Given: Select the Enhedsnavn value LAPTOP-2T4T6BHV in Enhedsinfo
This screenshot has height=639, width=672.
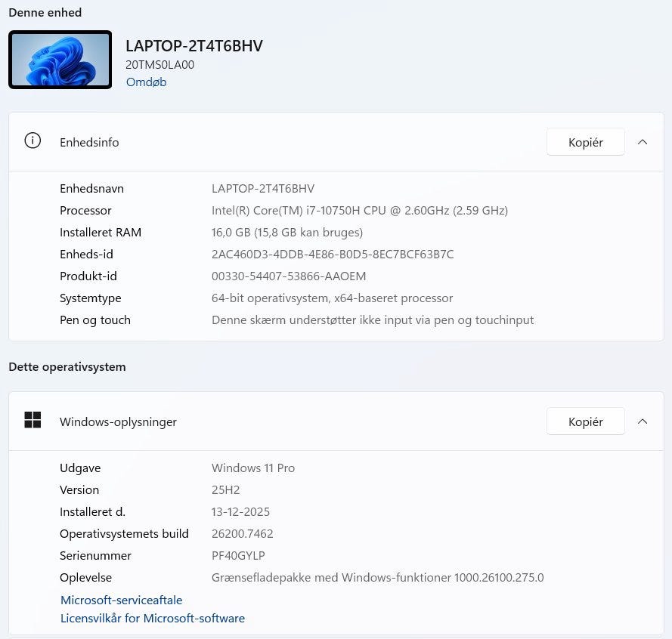Looking at the screenshot, I should click(x=263, y=188).
